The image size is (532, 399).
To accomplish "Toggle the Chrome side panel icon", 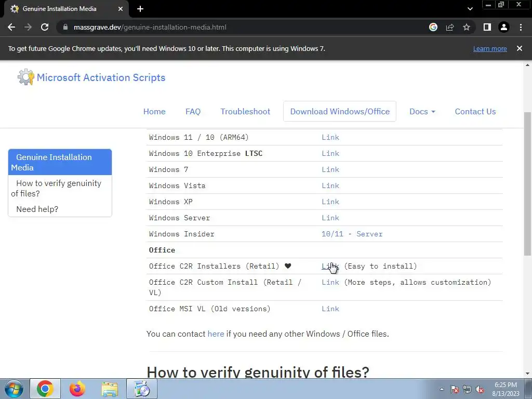I will pyautogui.click(x=487, y=27).
